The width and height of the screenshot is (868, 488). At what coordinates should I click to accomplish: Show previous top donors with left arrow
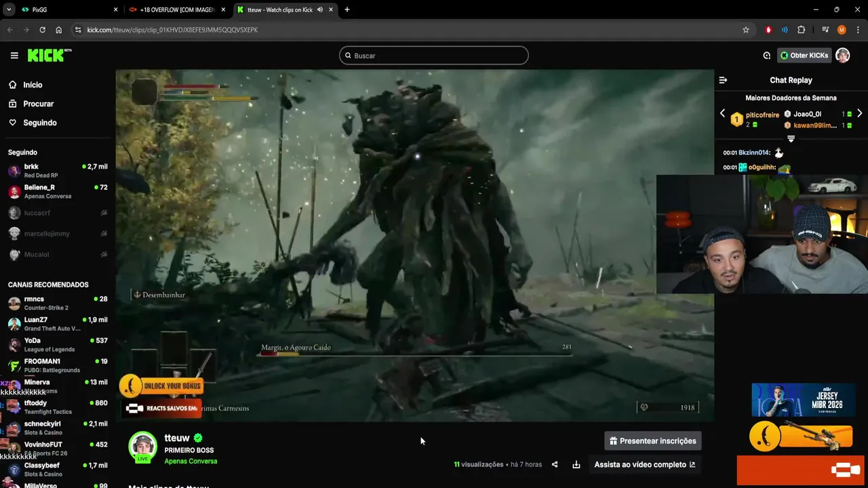pyautogui.click(x=722, y=113)
